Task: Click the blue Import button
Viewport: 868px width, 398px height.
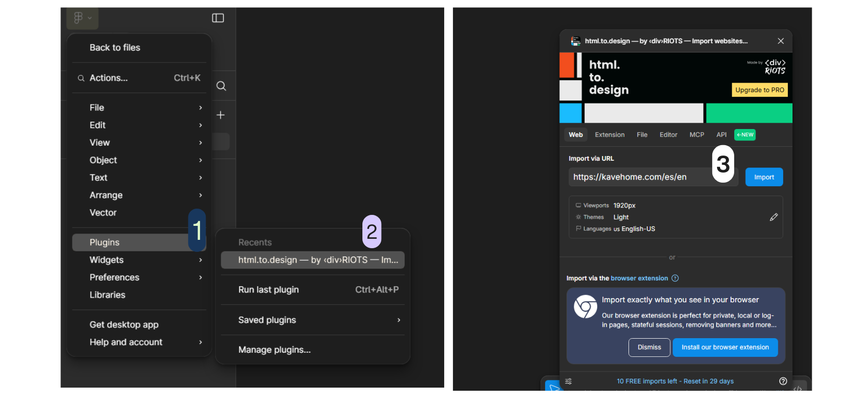Action: (764, 177)
